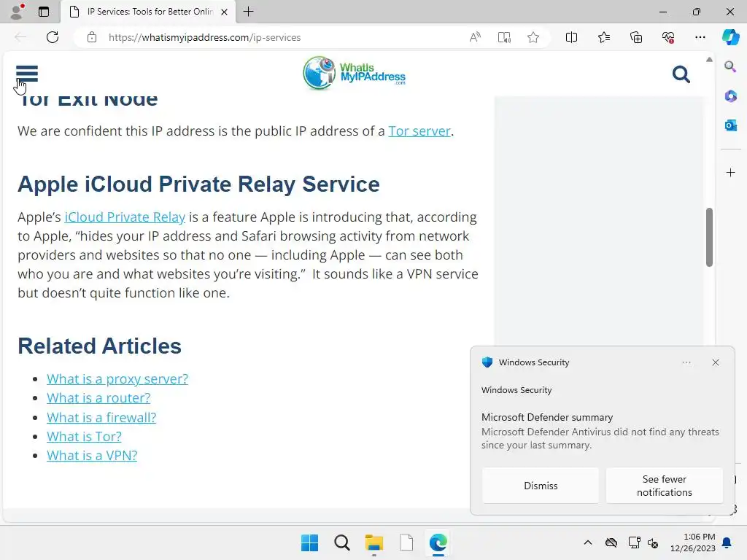The image size is (747, 560).
Task: Refresh the page with the reload button
Action: 53,37
